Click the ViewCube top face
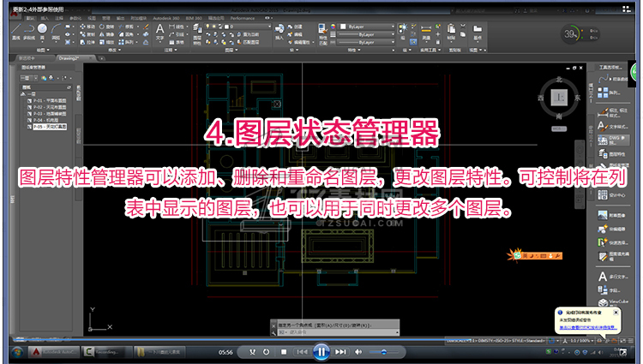643x364 pixels. pyautogui.click(x=559, y=98)
